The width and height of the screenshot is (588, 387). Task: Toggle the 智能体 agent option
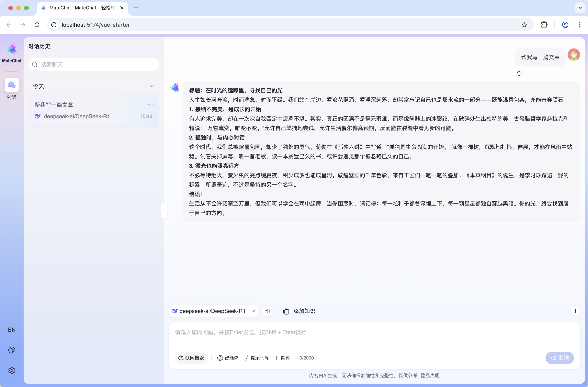point(228,358)
